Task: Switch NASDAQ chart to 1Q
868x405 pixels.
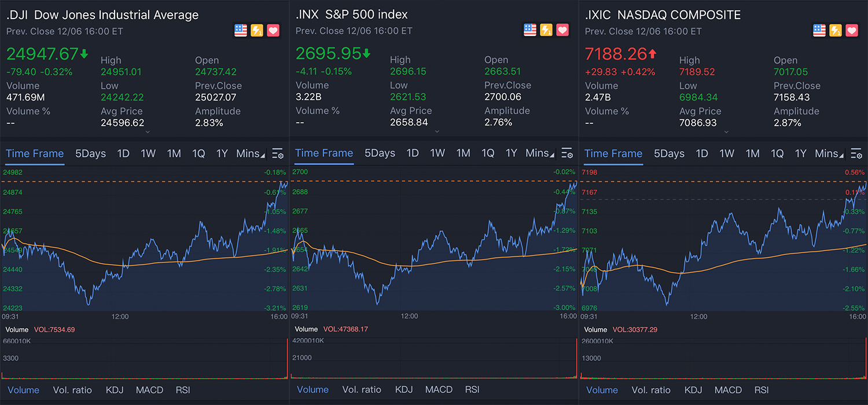Action: (777, 153)
